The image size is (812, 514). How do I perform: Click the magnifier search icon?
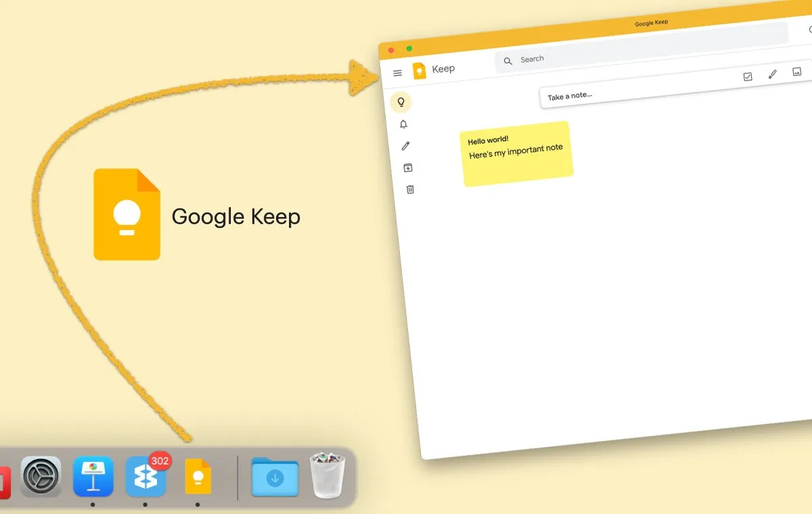coord(508,61)
